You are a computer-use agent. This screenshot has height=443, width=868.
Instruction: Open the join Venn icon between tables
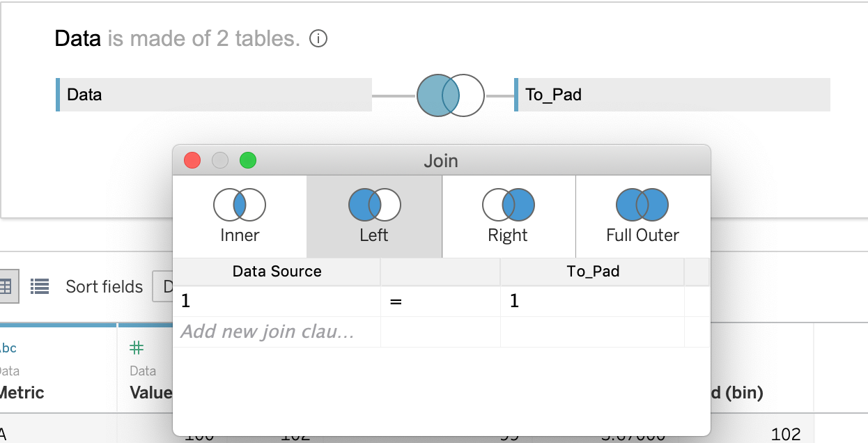click(450, 95)
